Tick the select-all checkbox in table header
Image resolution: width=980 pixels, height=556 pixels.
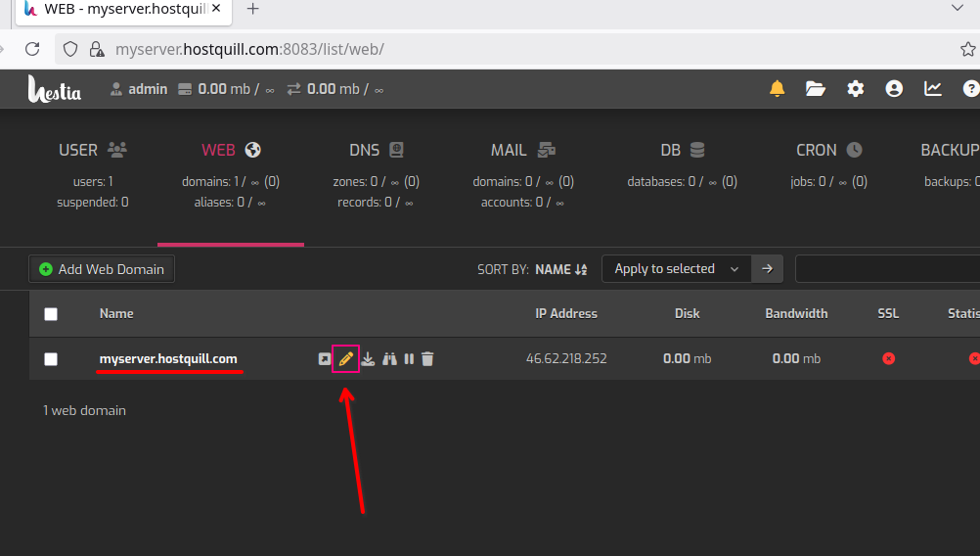[51, 314]
